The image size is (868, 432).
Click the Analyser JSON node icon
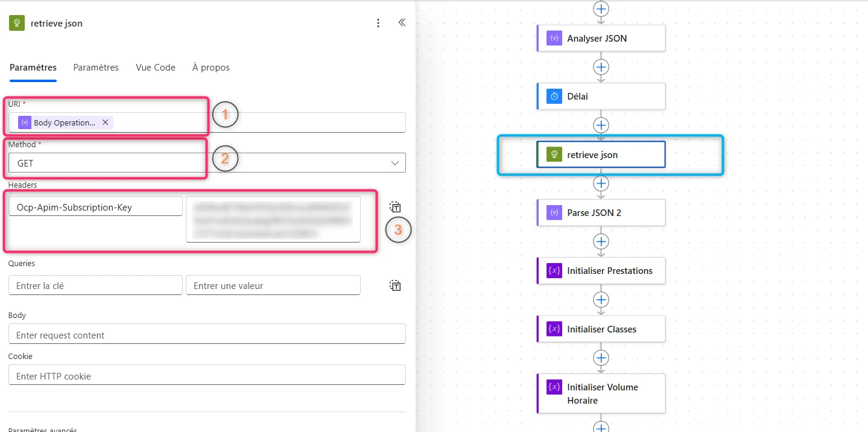(554, 38)
